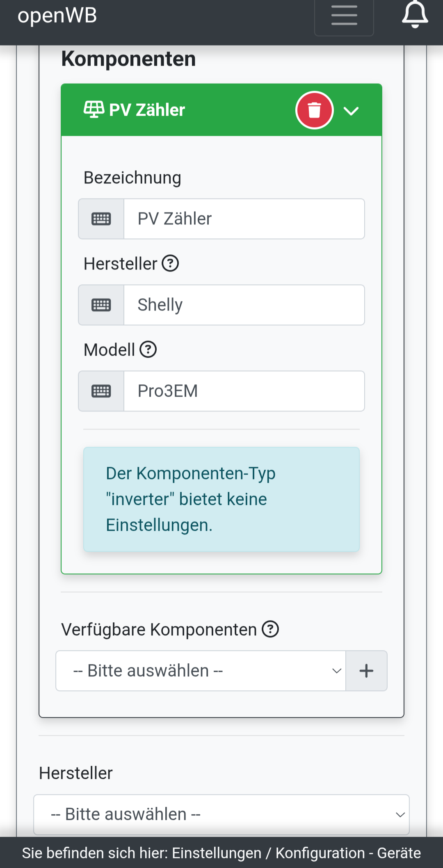The height and width of the screenshot is (868, 443).
Task: Click keyboard icon beside Pro3EM field
Action: pos(101,391)
